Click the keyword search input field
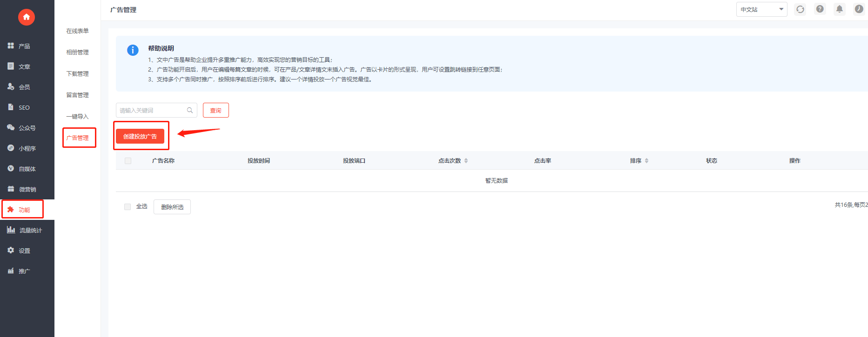The width and height of the screenshot is (868, 337). 156,110
